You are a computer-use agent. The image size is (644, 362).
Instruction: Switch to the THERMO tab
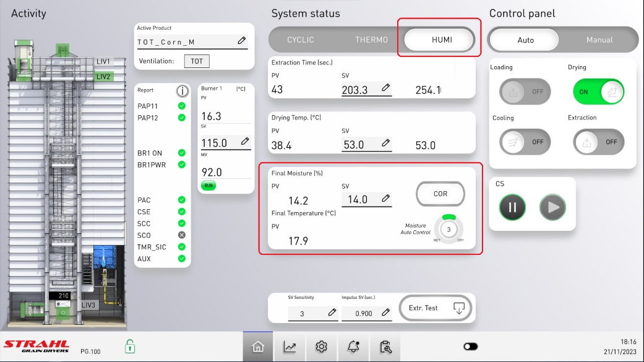click(x=371, y=40)
